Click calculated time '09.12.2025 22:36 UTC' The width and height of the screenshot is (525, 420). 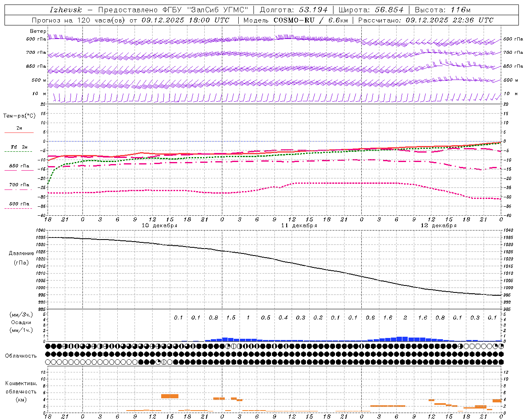[450, 20]
